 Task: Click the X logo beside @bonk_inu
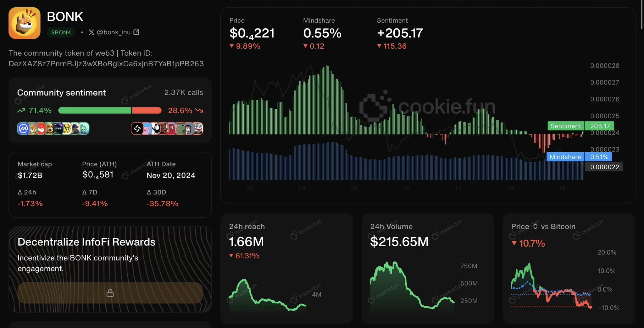point(92,32)
